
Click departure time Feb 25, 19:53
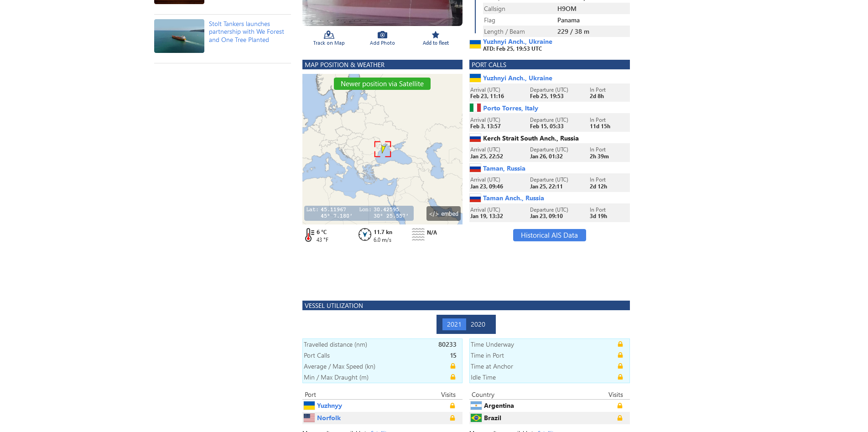(546, 96)
